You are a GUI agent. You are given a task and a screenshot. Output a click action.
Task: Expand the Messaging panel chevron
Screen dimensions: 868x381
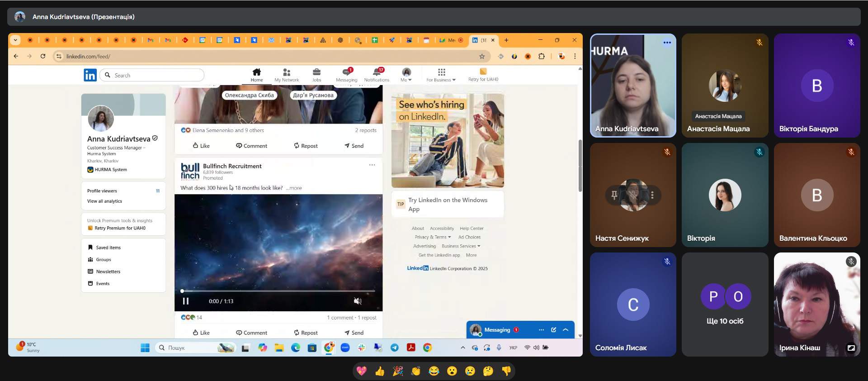[x=566, y=330]
